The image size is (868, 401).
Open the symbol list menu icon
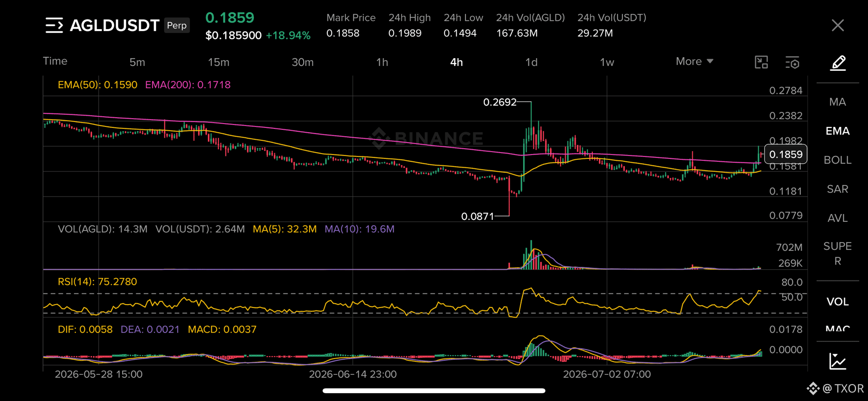[x=54, y=25]
